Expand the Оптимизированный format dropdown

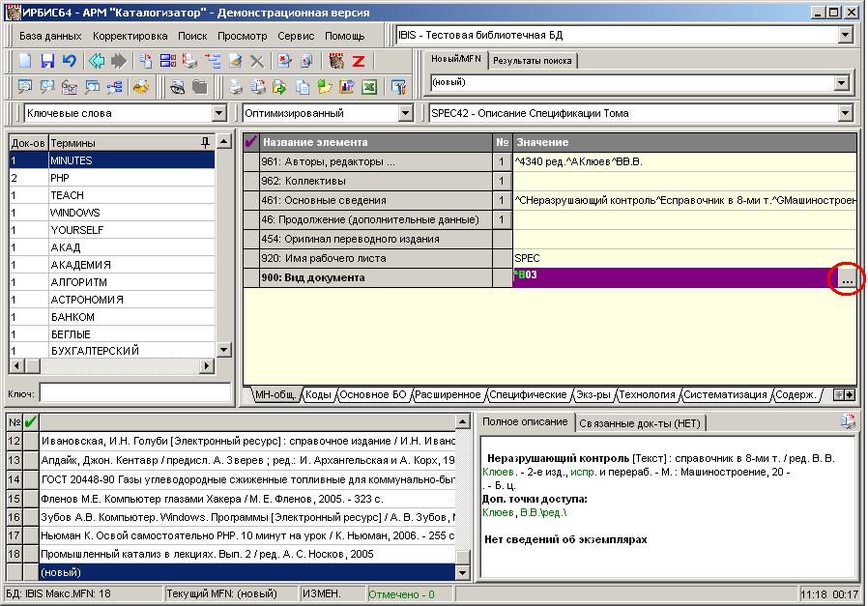pos(406,113)
